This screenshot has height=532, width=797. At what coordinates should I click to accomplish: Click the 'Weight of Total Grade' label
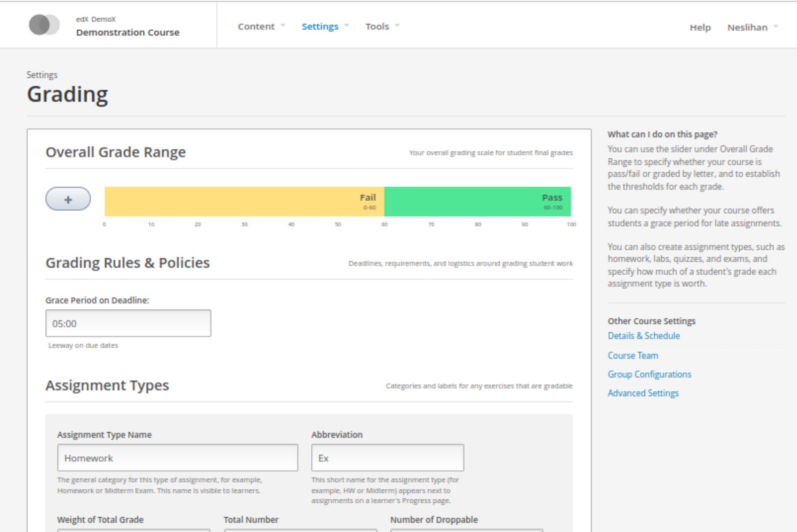[100, 520]
